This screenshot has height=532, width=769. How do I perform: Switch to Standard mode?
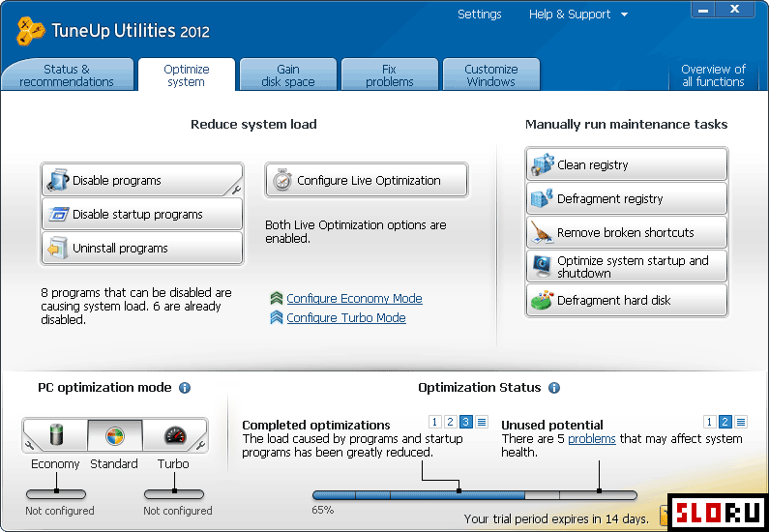pyautogui.click(x=115, y=435)
